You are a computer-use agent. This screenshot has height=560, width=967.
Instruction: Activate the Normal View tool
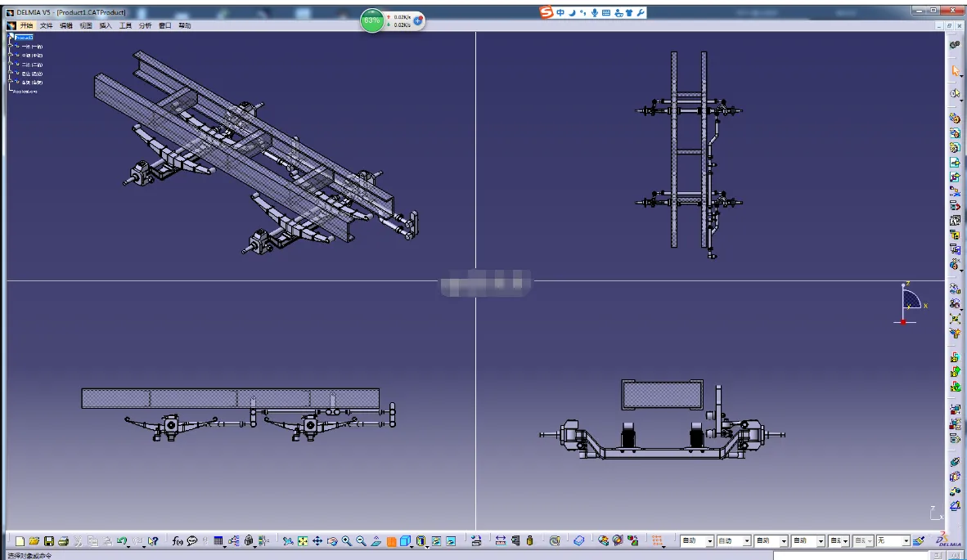coord(376,541)
